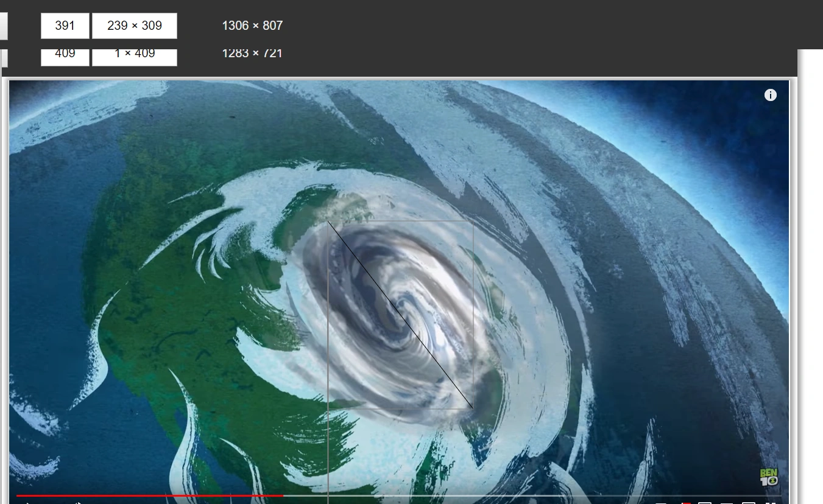823x504 pixels.
Task: Click the top-right corner of selection rectangle
Action: coord(473,221)
